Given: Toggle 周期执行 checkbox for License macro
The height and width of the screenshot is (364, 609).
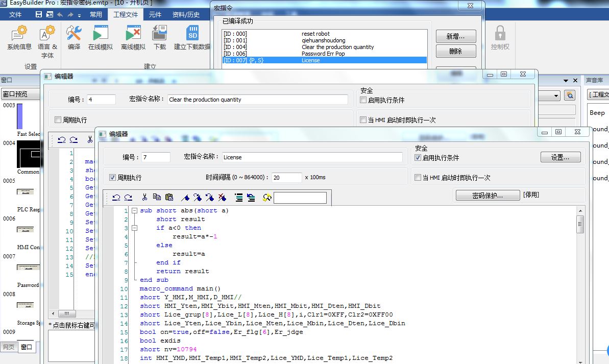Looking at the screenshot, I should point(113,178).
